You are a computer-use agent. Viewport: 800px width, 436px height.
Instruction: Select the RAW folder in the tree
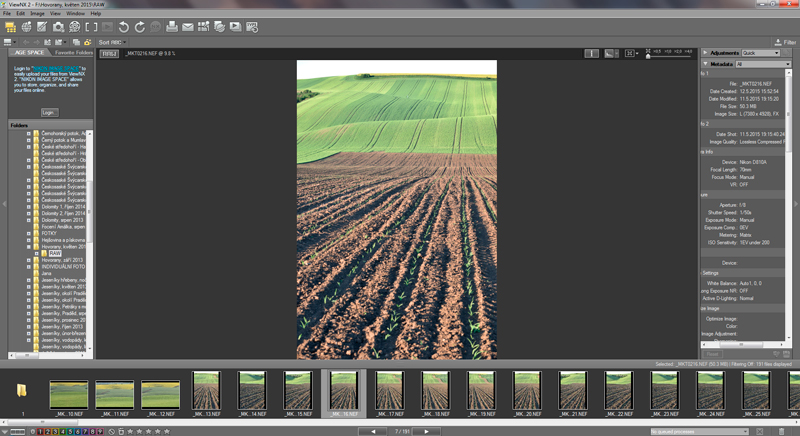55,253
